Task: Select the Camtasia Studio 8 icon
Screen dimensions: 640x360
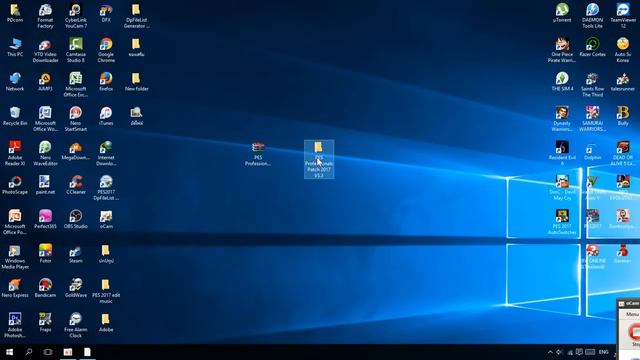Action: [x=76, y=51]
